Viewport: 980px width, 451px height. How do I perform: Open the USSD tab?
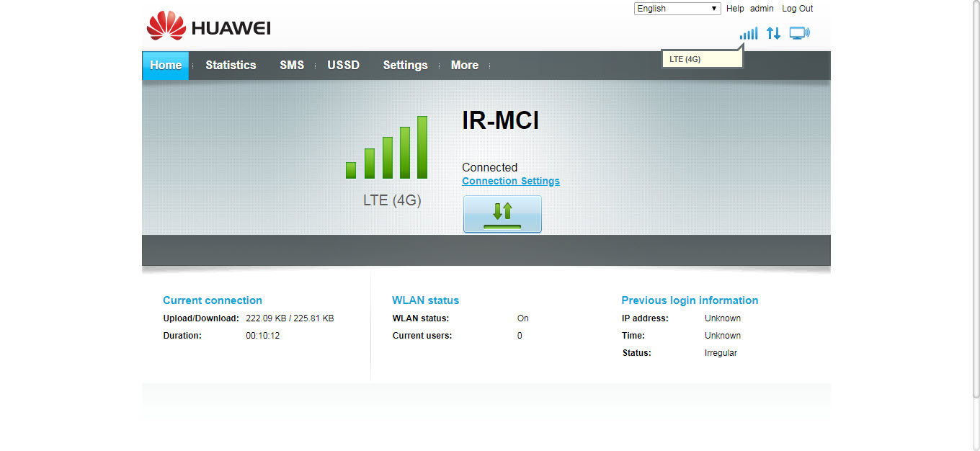[x=343, y=65]
